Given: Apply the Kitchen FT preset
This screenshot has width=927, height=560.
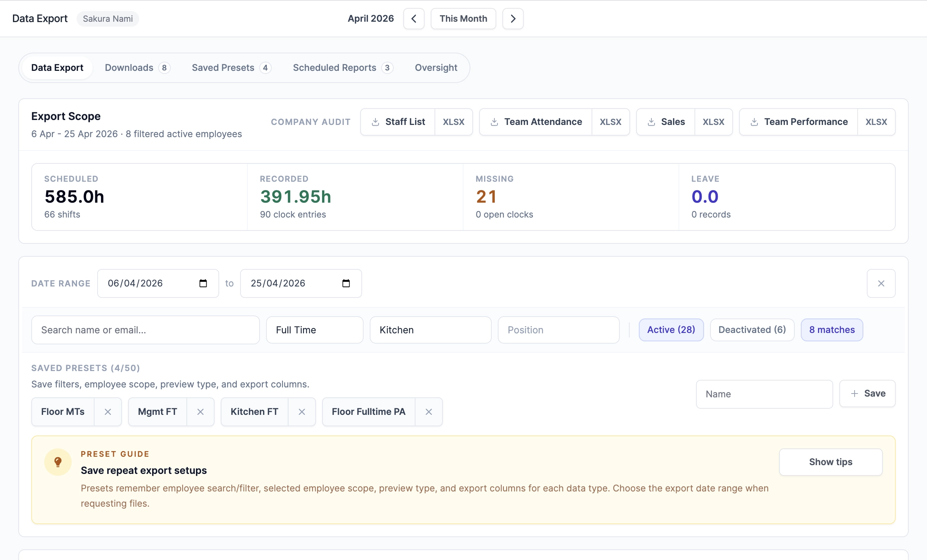Looking at the screenshot, I should 255,412.
